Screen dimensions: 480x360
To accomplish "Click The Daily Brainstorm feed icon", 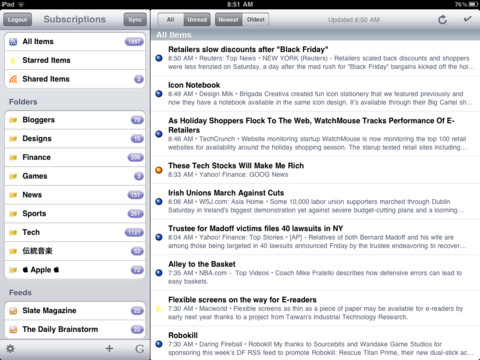I will [x=13, y=330].
